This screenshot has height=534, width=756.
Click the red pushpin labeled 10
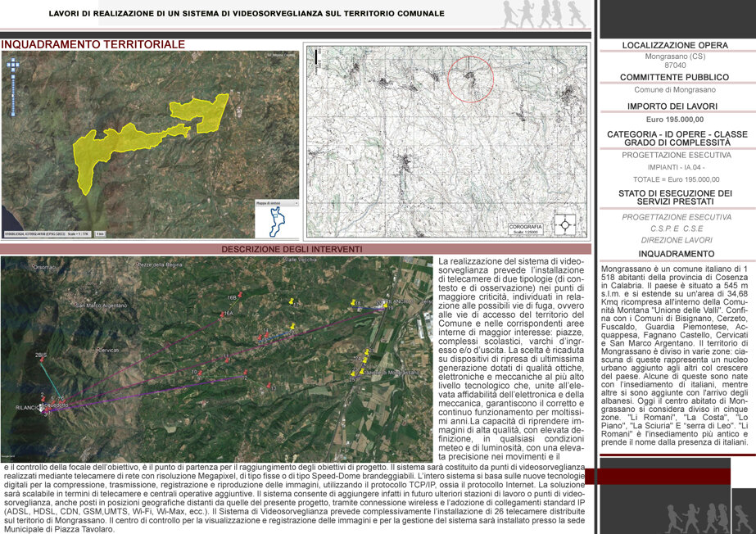click(200, 373)
